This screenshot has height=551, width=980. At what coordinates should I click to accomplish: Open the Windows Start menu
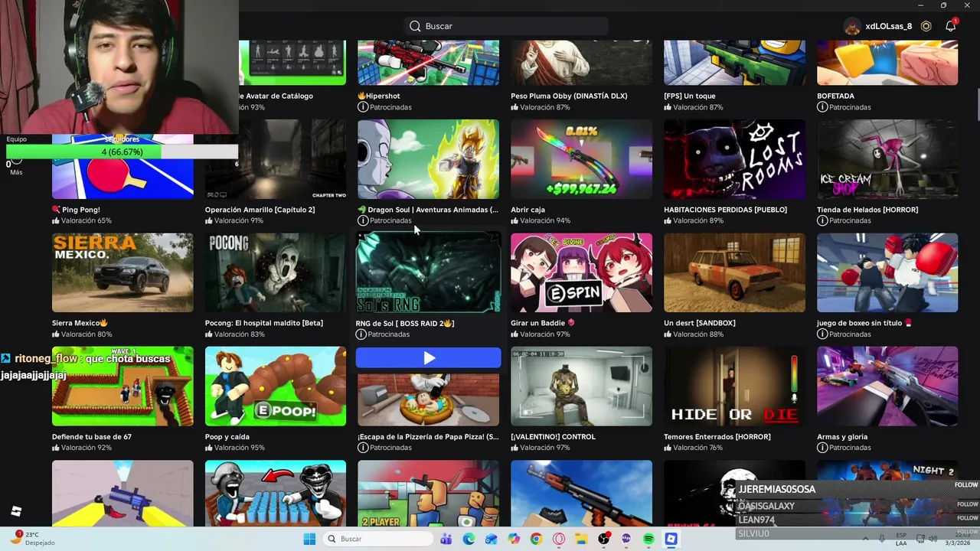pyautogui.click(x=309, y=539)
